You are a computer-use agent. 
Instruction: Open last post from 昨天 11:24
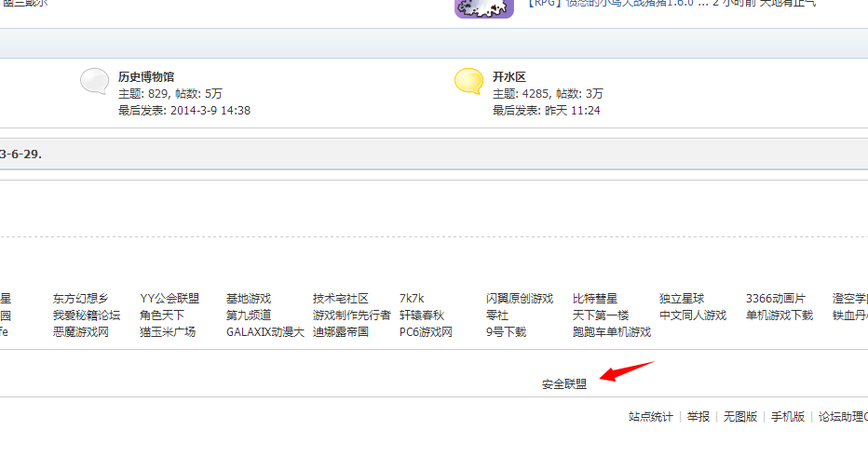pyautogui.click(x=573, y=111)
